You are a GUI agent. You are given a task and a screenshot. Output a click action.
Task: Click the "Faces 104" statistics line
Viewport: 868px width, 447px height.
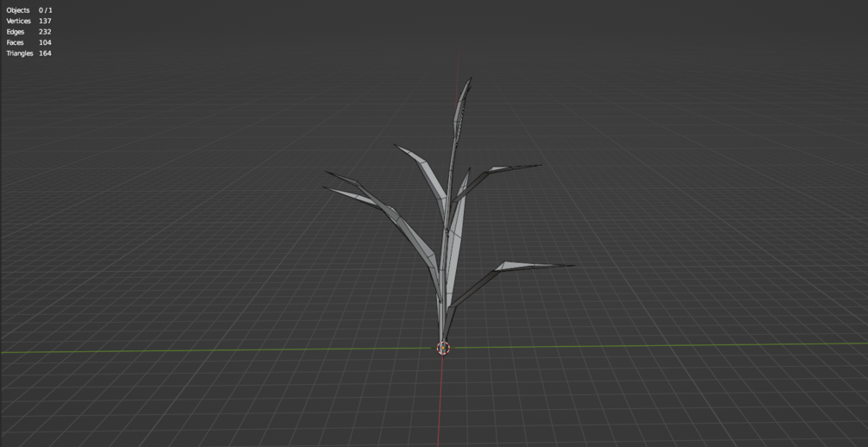[x=29, y=42]
